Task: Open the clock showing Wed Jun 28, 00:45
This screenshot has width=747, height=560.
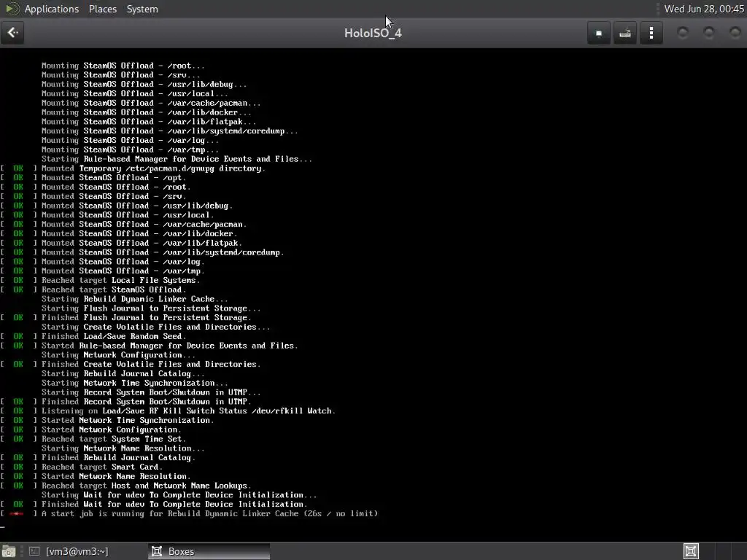Action: click(x=704, y=9)
